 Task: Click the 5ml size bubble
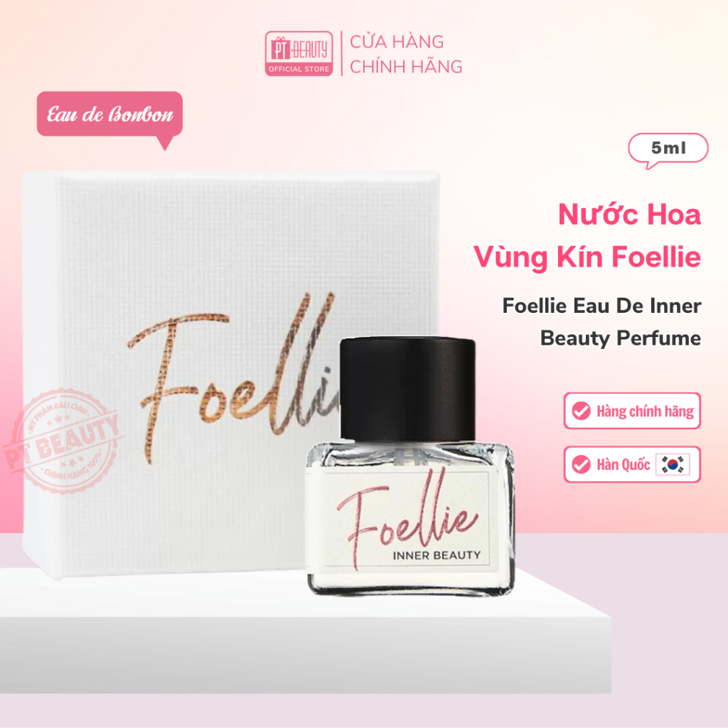[668, 149]
